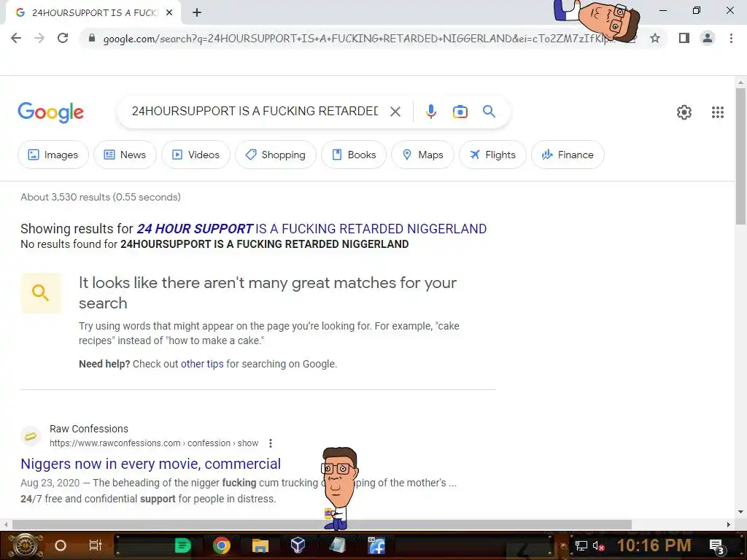Image resolution: width=747 pixels, height=560 pixels.
Task: Click the scrollbar down arrow
Action: pos(740,513)
